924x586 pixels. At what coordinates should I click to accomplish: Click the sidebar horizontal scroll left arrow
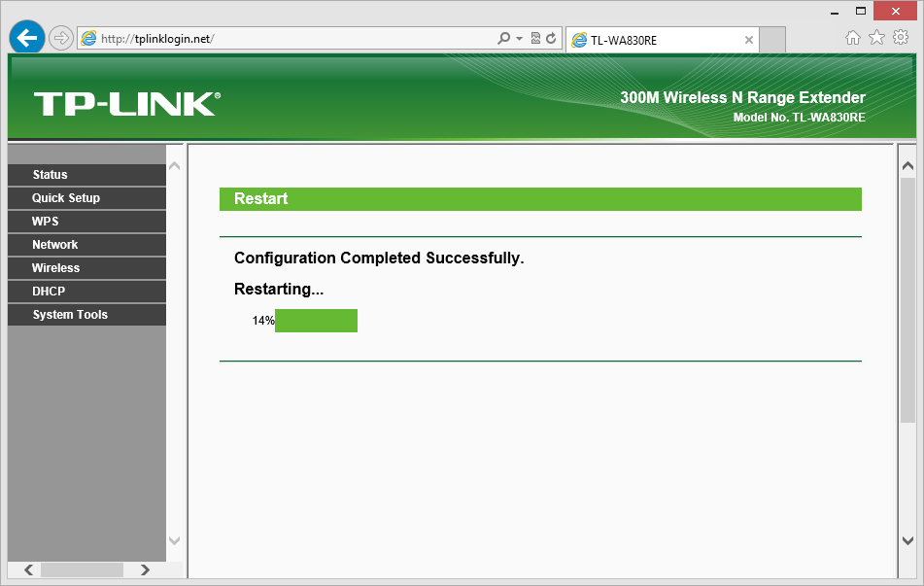point(28,569)
